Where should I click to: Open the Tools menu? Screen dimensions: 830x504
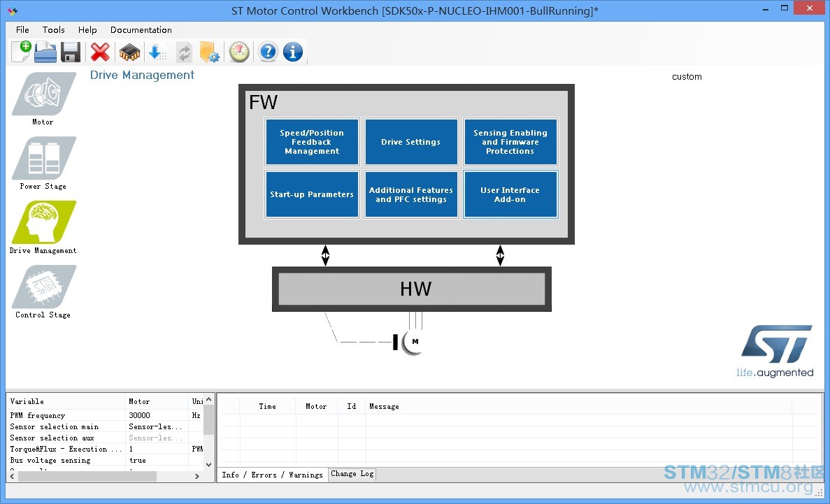coord(53,29)
